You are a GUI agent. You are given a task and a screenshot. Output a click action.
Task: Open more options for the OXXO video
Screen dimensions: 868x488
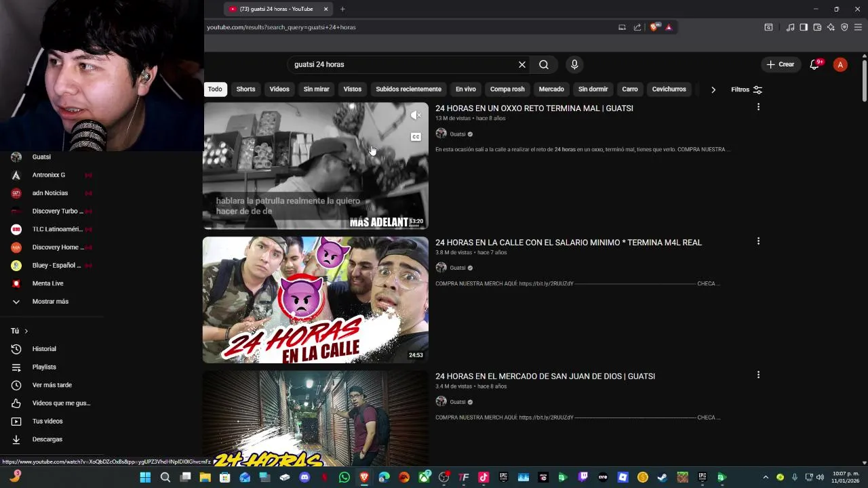[x=758, y=107]
